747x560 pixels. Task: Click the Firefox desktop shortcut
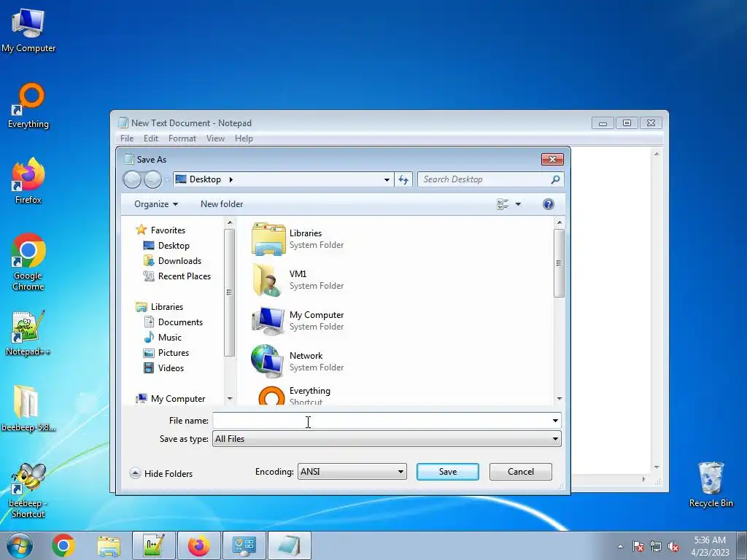28,181
